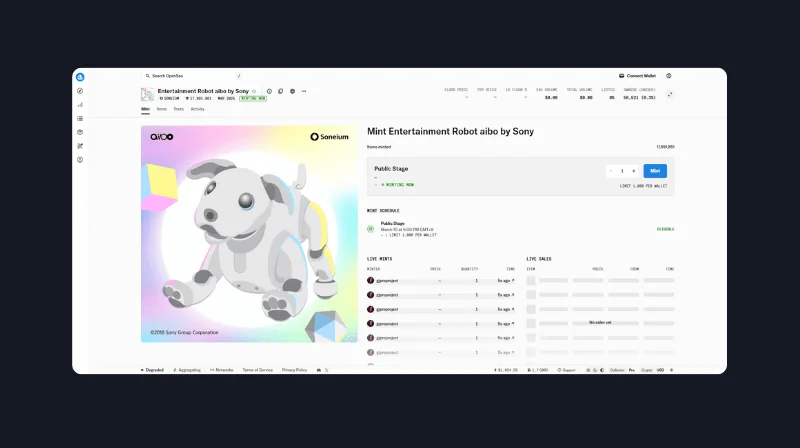Open the three-dots more options menu

[x=304, y=91]
